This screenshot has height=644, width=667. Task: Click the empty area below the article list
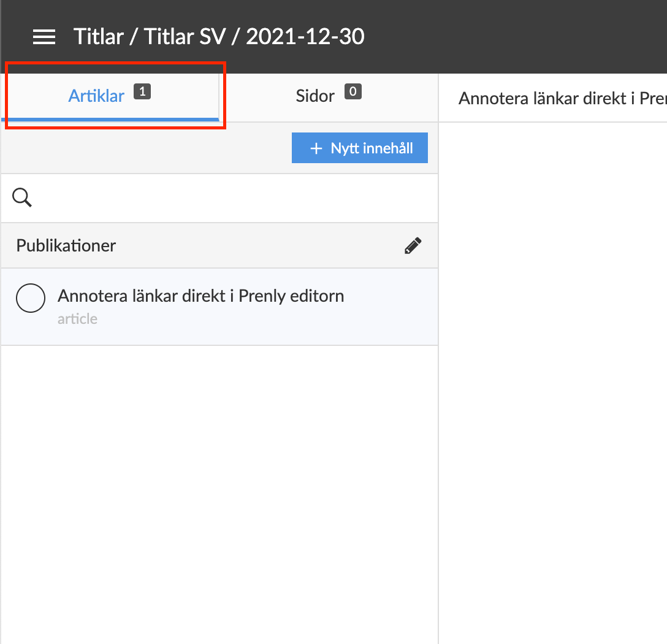pos(219,491)
